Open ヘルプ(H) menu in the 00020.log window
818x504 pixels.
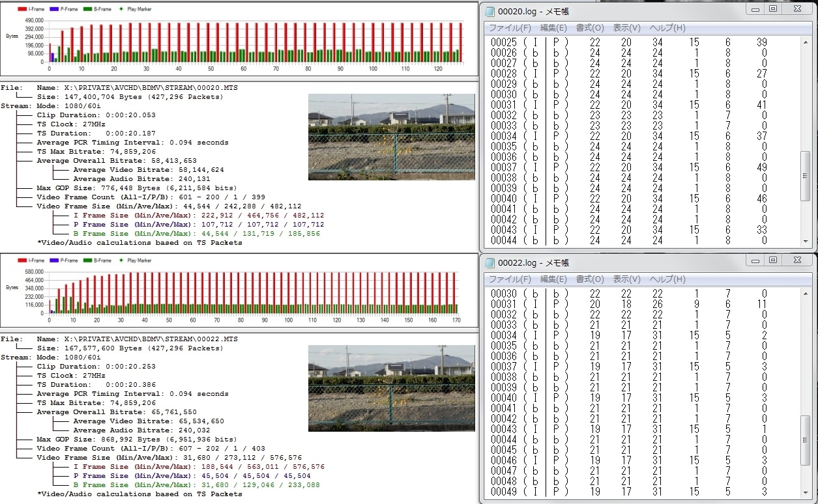click(x=667, y=28)
